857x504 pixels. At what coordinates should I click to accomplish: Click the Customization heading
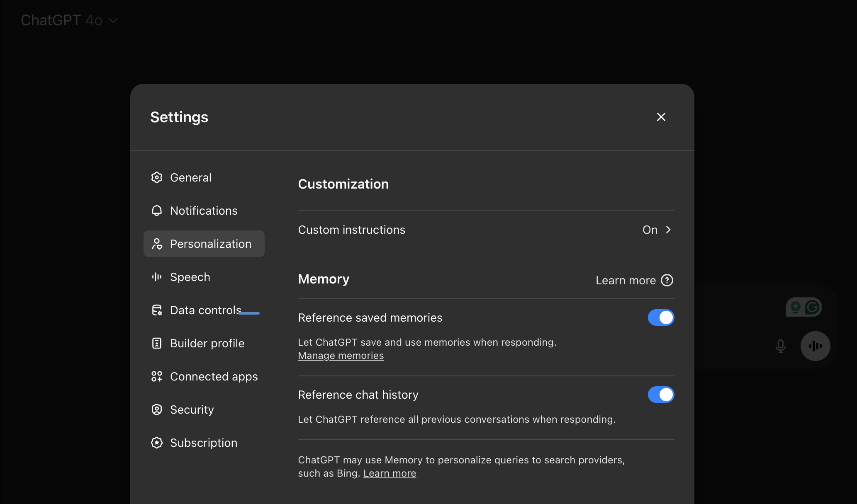[343, 184]
